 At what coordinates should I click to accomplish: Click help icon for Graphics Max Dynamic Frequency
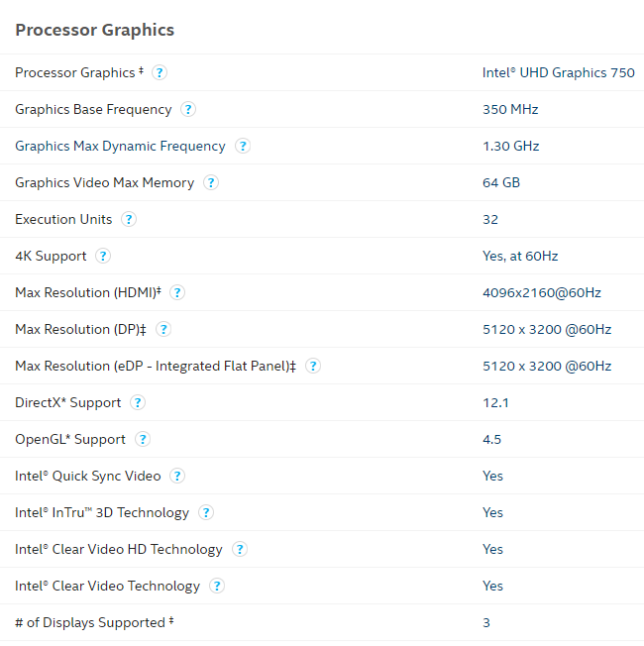[x=243, y=146]
